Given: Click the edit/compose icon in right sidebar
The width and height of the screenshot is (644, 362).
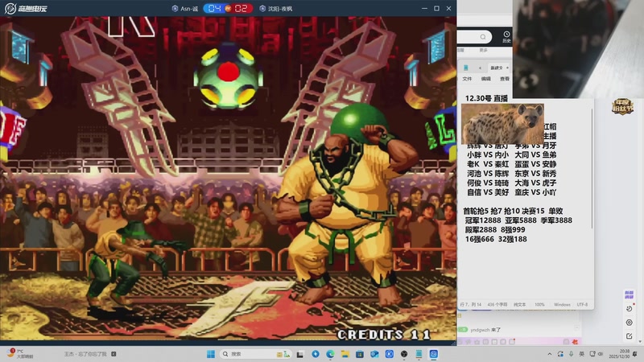Looking at the screenshot, I should point(629,336).
